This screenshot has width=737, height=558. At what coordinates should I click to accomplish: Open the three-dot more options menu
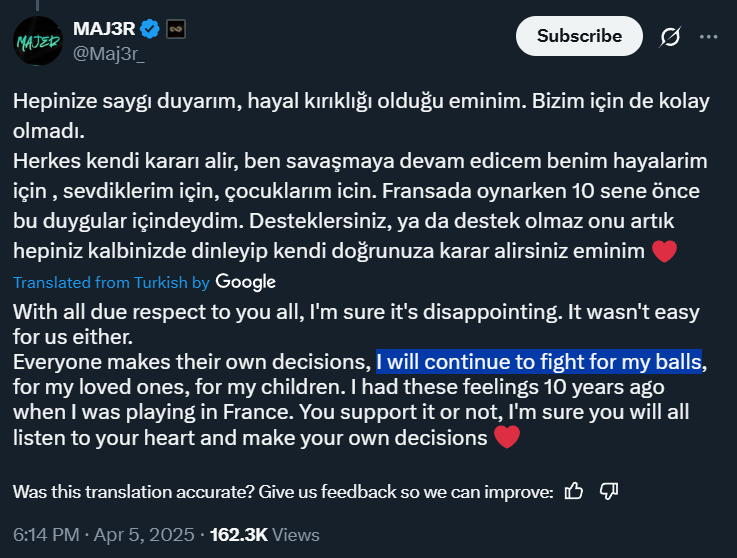click(708, 37)
